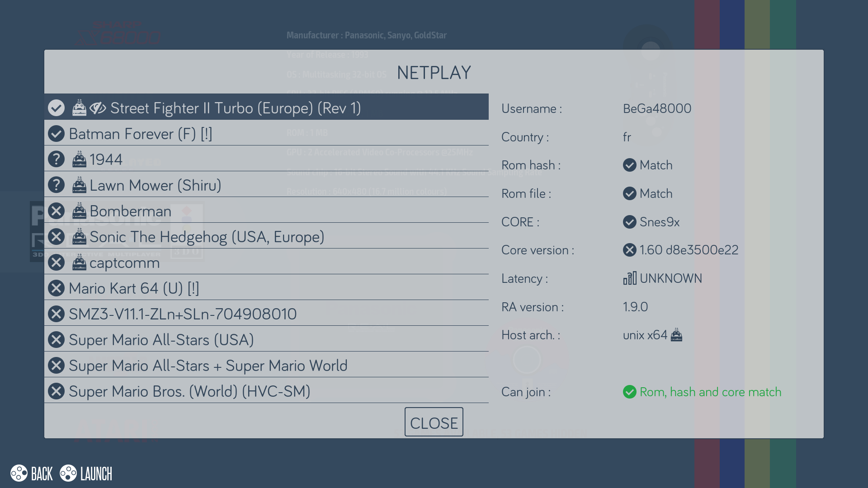Image resolution: width=868 pixels, height=488 pixels.
Task: Click the question mark icon beside 1944
Action: click(x=56, y=160)
